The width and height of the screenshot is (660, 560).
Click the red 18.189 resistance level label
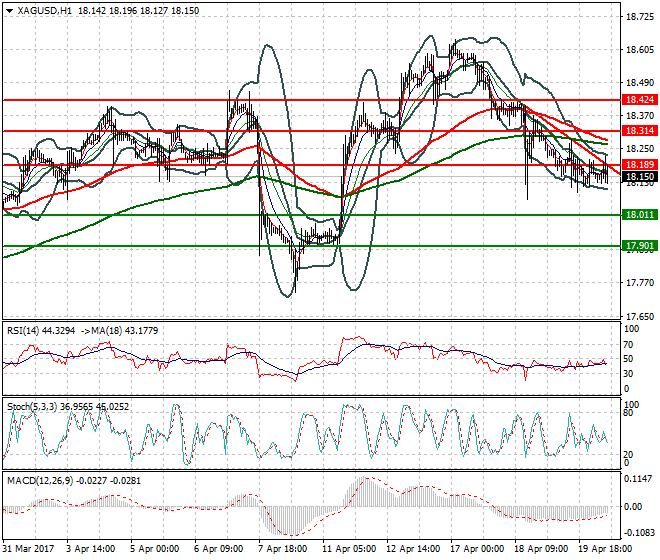[640, 165]
